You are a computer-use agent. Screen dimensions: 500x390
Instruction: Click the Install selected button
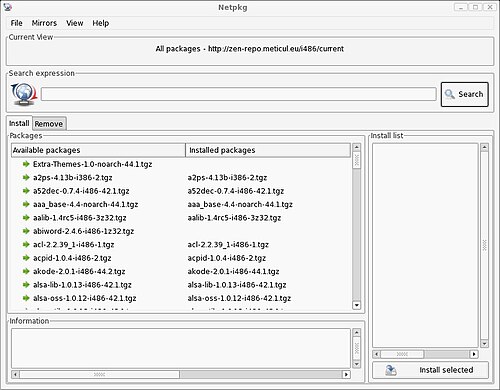coord(430,370)
